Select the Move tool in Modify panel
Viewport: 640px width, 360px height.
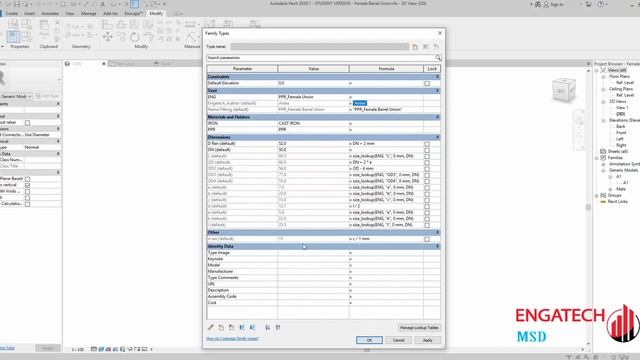(108, 37)
